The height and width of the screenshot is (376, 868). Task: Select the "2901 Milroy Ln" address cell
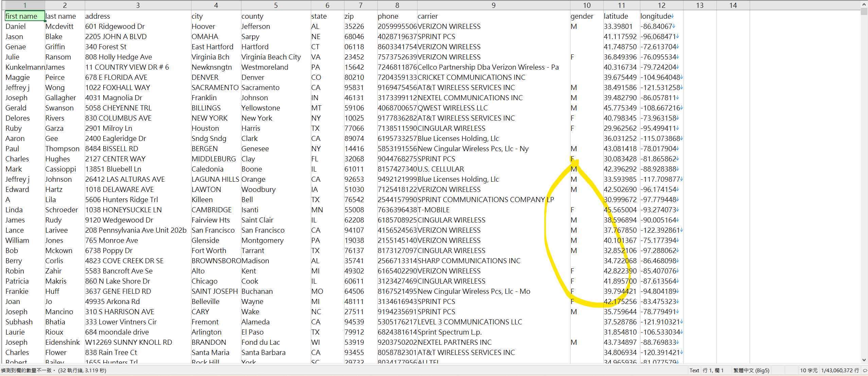(138, 128)
